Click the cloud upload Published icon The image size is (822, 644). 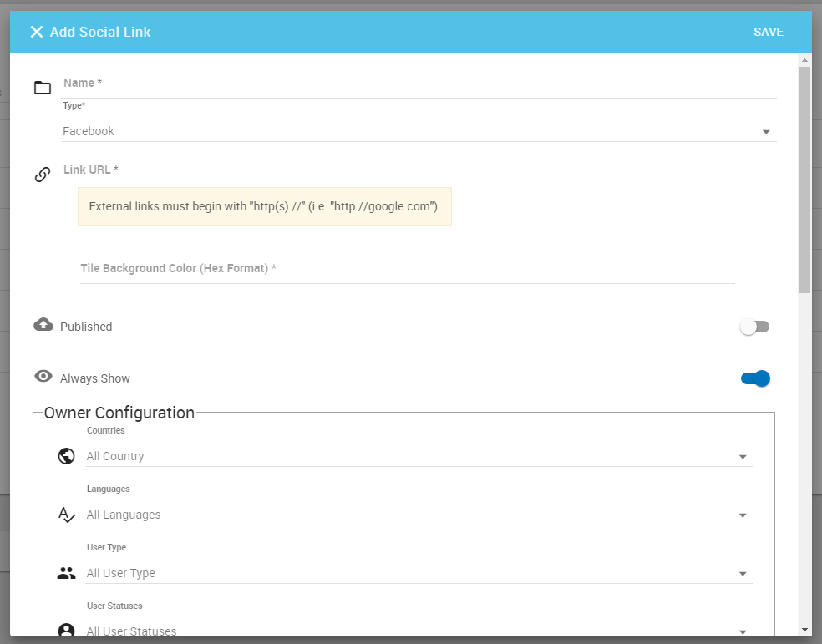43,325
